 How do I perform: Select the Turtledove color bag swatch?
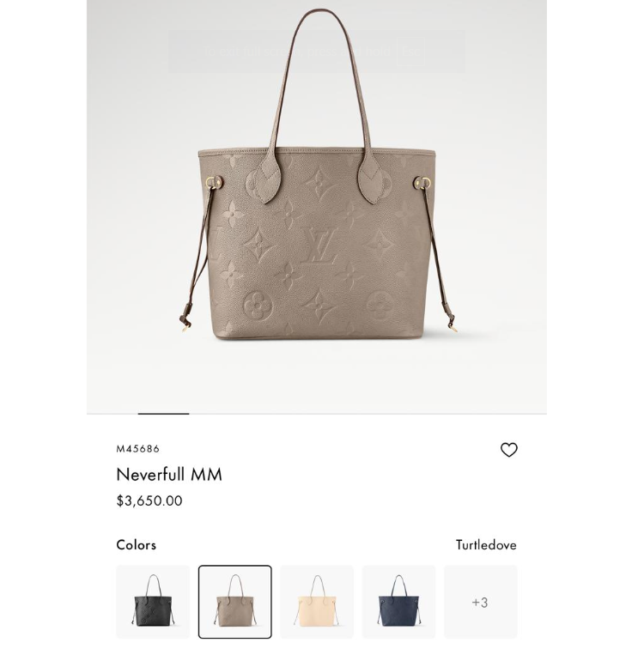click(x=234, y=602)
